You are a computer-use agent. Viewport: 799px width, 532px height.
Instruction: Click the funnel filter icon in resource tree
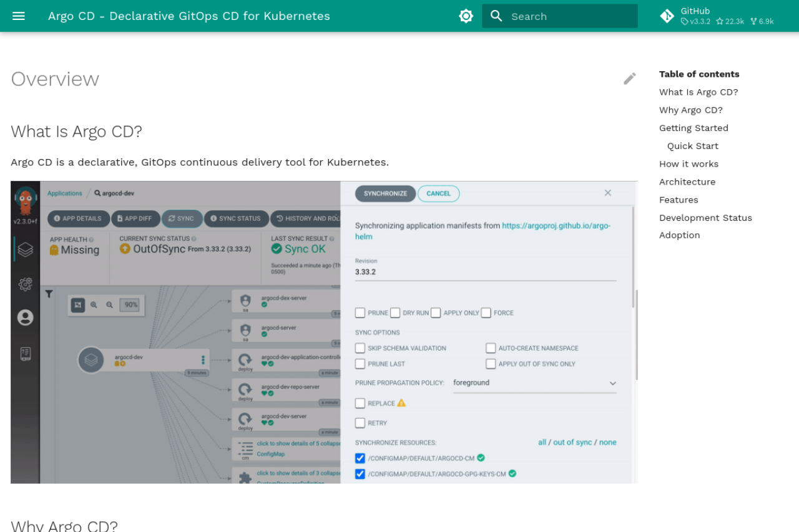49,294
